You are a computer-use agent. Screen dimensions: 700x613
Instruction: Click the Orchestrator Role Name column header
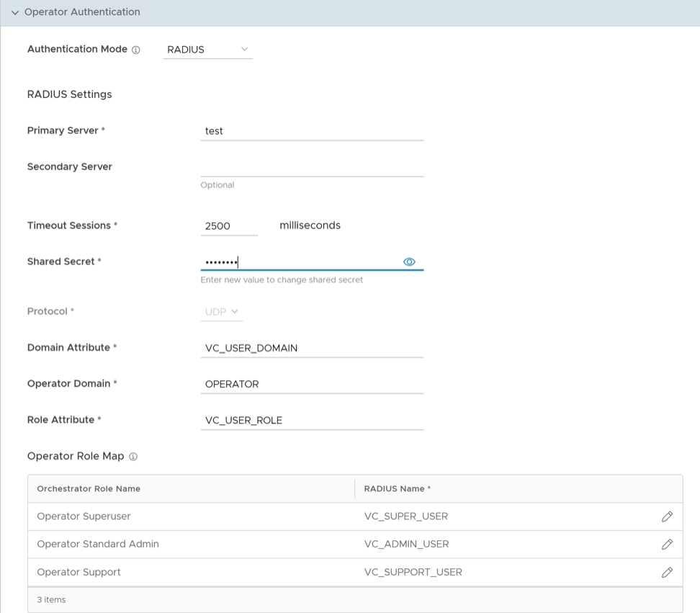click(x=89, y=488)
